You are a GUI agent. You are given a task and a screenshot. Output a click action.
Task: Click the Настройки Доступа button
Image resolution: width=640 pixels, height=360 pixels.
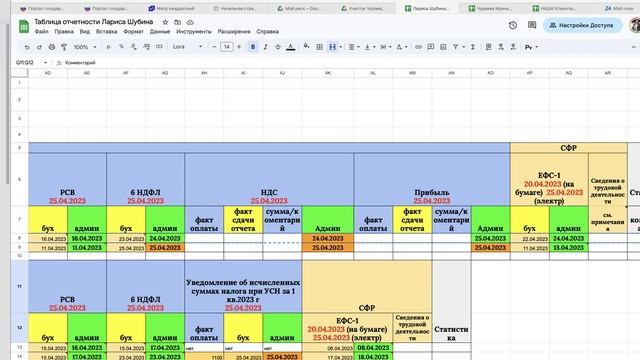pos(582,25)
